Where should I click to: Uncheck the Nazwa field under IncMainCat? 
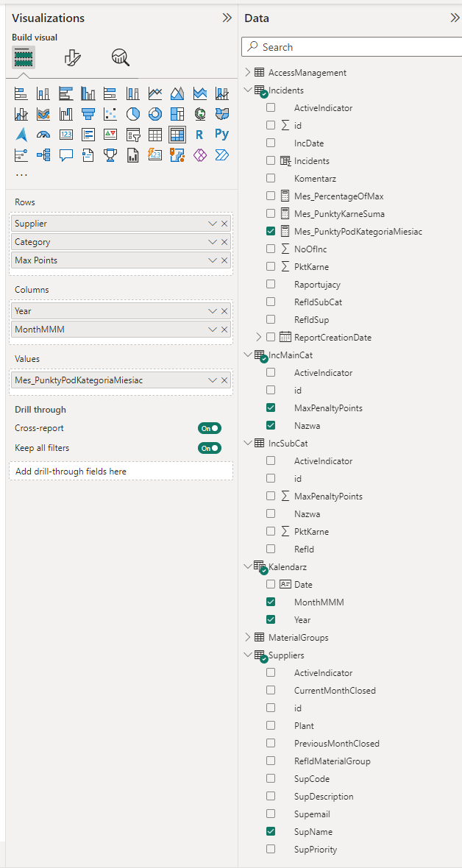click(271, 426)
